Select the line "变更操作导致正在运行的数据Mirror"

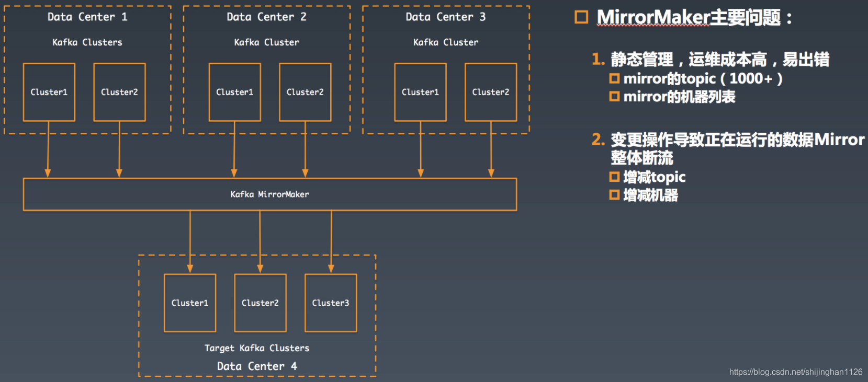coord(738,140)
